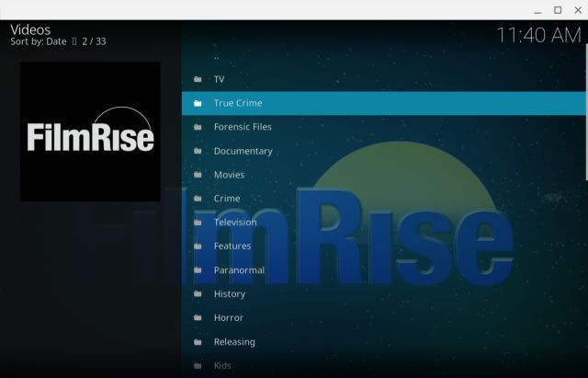Maximize the Kodi window
The height and width of the screenshot is (378, 588).
[x=558, y=10]
